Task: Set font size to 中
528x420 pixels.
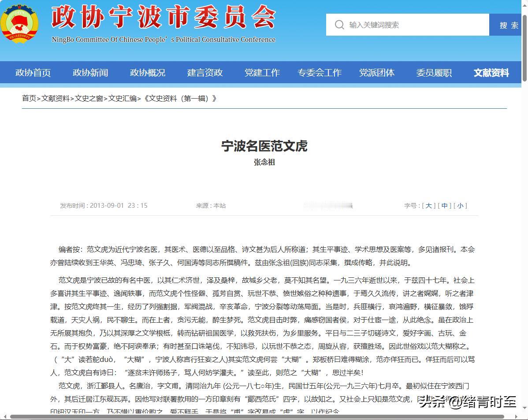Action: click(x=445, y=206)
